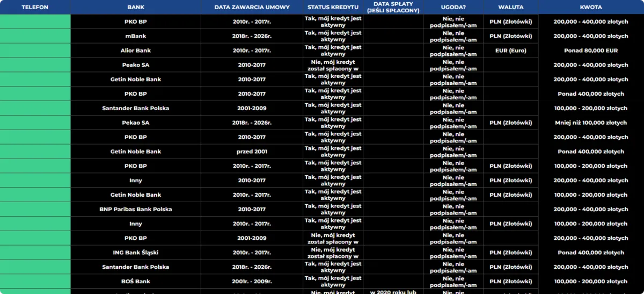Click Ponad 400,000 złotych in ING Bank Śląski row
644x294 pixels.
pos(591,253)
